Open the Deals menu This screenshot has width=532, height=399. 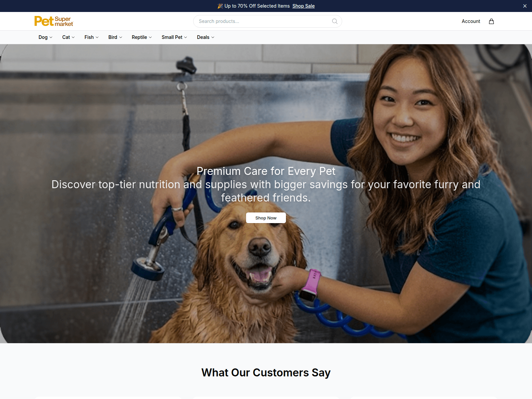[205, 37]
